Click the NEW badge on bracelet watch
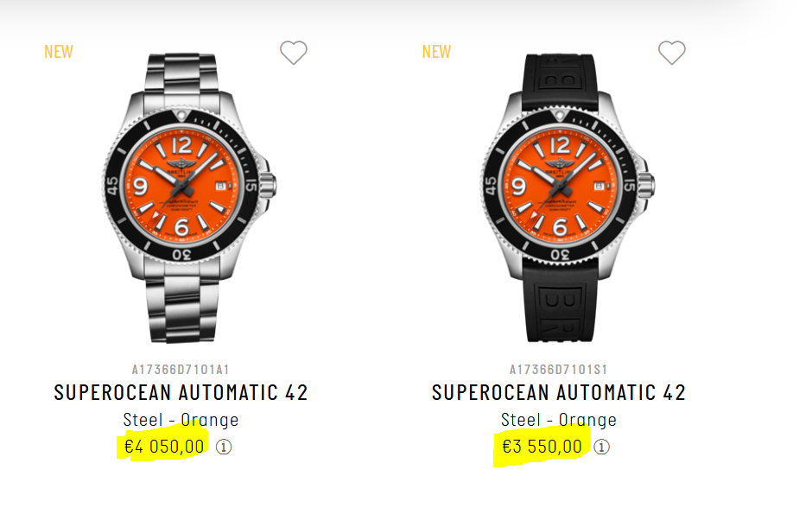Viewport: 812px width, 514px height. tap(59, 52)
